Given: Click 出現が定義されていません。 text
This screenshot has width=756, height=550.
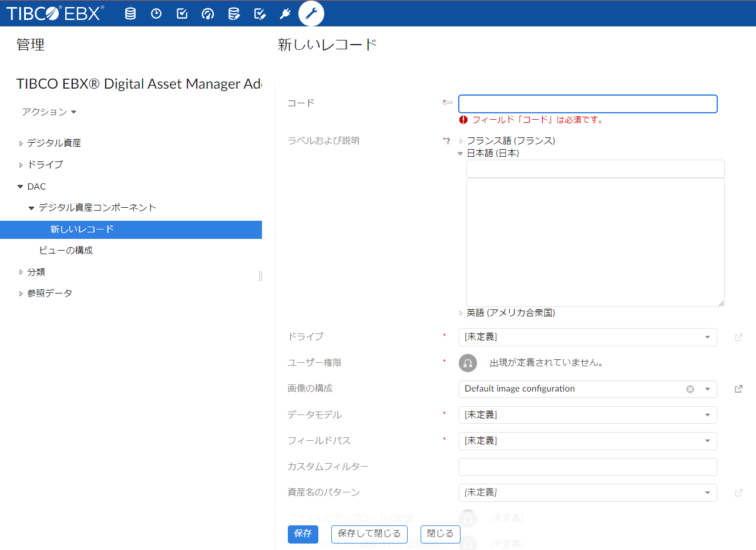Looking at the screenshot, I should pyautogui.click(x=547, y=363).
